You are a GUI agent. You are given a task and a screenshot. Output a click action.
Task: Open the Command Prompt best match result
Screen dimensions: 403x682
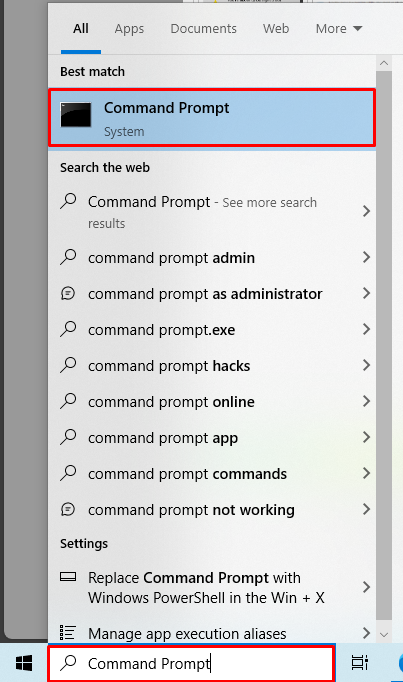click(x=212, y=118)
